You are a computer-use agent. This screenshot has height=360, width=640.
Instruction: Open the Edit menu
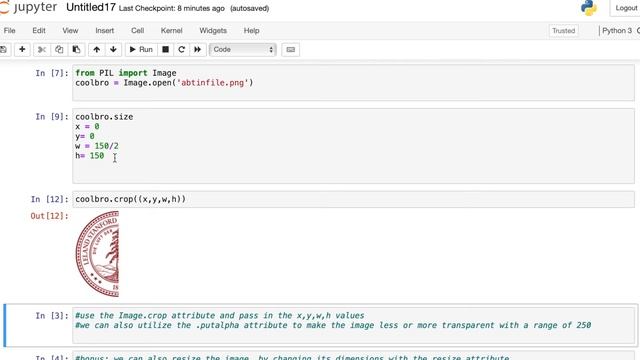pos(39,31)
